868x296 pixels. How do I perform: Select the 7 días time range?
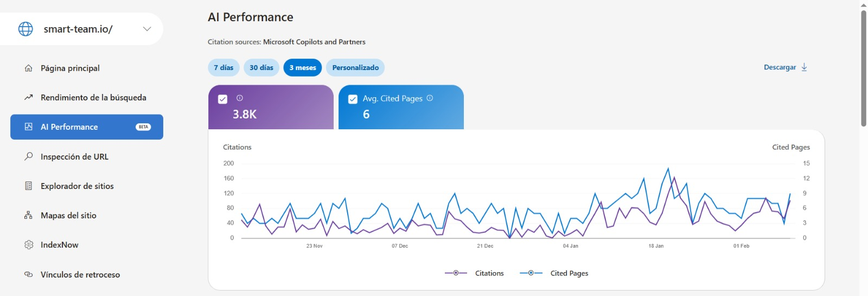[224, 68]
